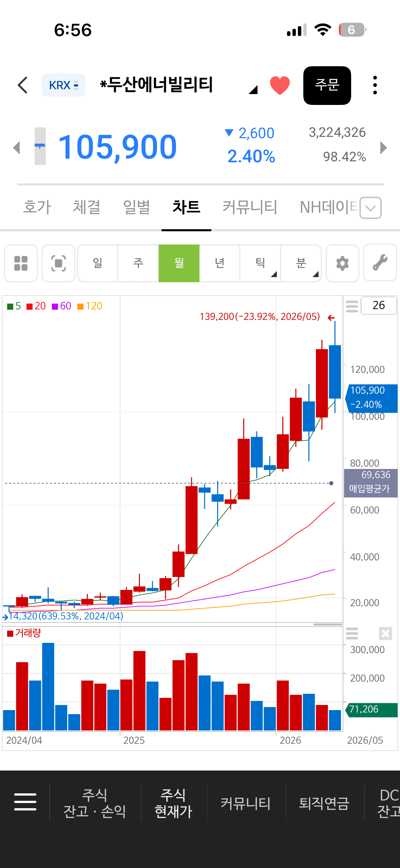Open the three-dot more menu

pyautogui.click(x=375, y=85)
